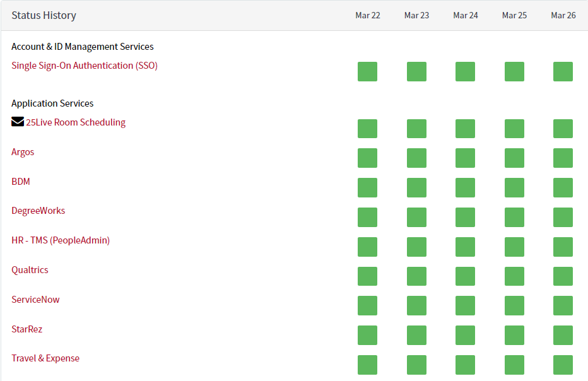Click Argos status square for Mar 23
This screenshot has width=588, height=381.
click(416, 158)
